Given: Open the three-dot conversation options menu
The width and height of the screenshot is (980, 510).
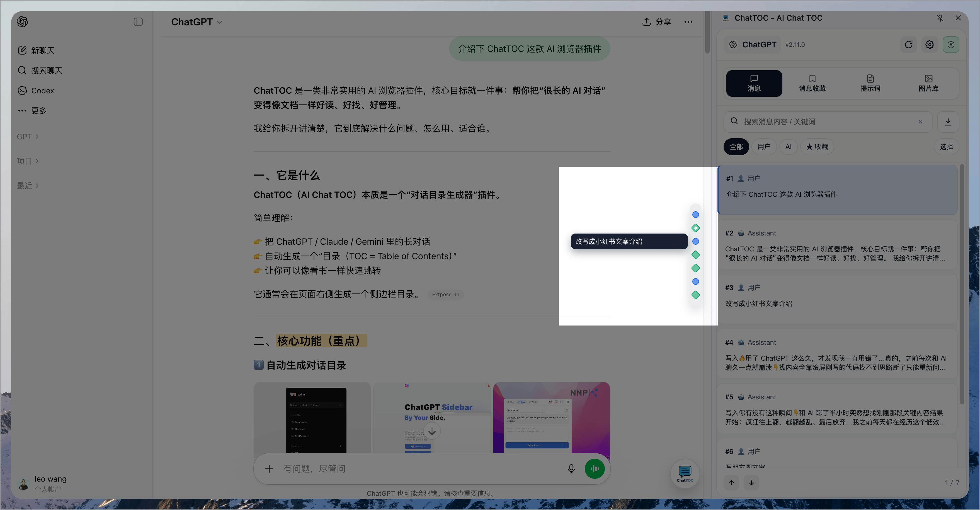Looking at the screenshot, I should pyautogui.click(x=688, y=22).
